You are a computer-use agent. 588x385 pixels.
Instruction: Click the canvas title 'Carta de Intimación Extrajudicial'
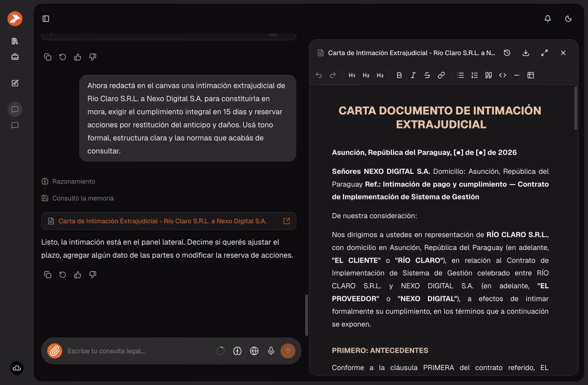pyautogui.click(x=412, y=53)
